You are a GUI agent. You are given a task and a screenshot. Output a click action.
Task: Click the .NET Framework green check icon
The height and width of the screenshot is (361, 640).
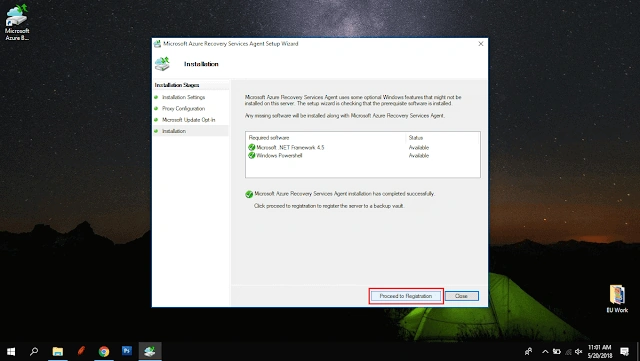point(251,147)
